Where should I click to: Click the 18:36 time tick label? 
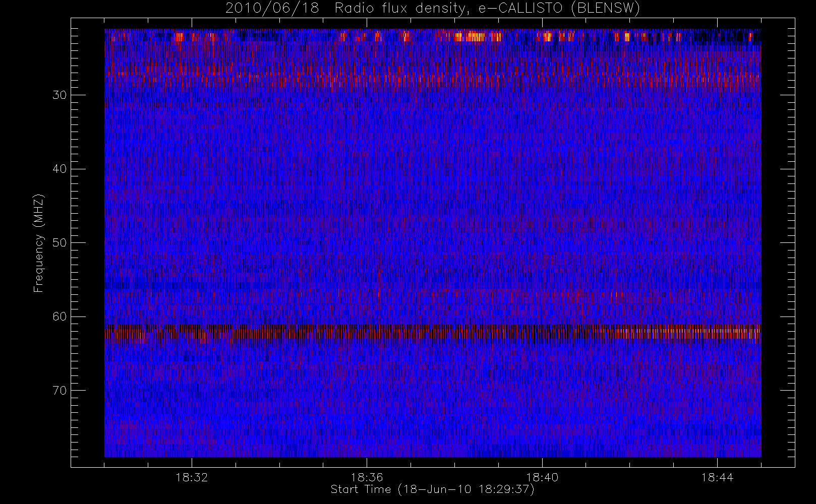pos(367,477)
